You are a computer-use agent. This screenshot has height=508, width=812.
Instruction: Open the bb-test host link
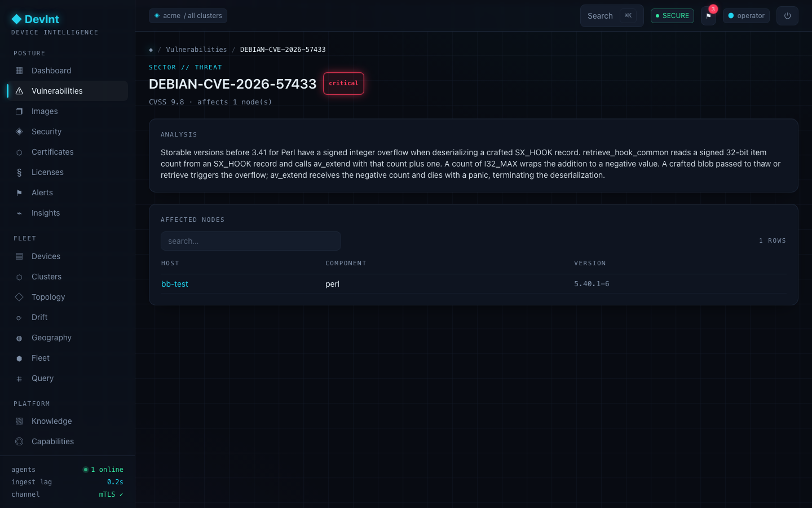click(175, 284)
